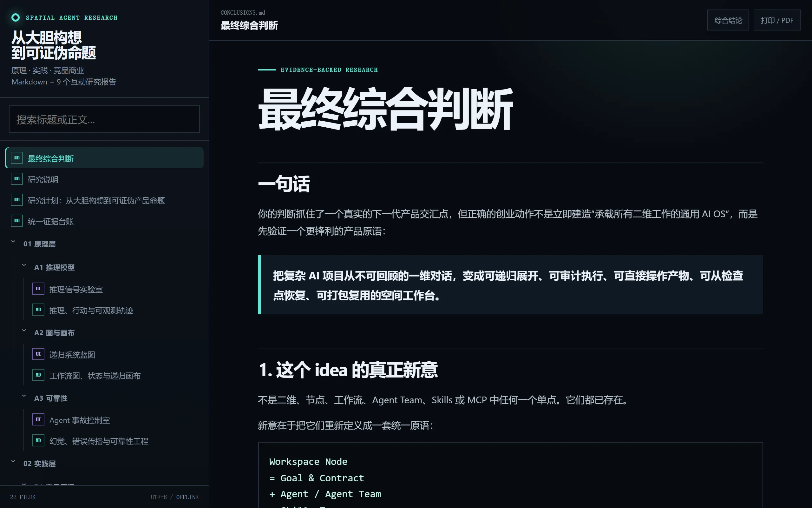
Task: Click the 22 FILES status text
Action: pos(23,497)
